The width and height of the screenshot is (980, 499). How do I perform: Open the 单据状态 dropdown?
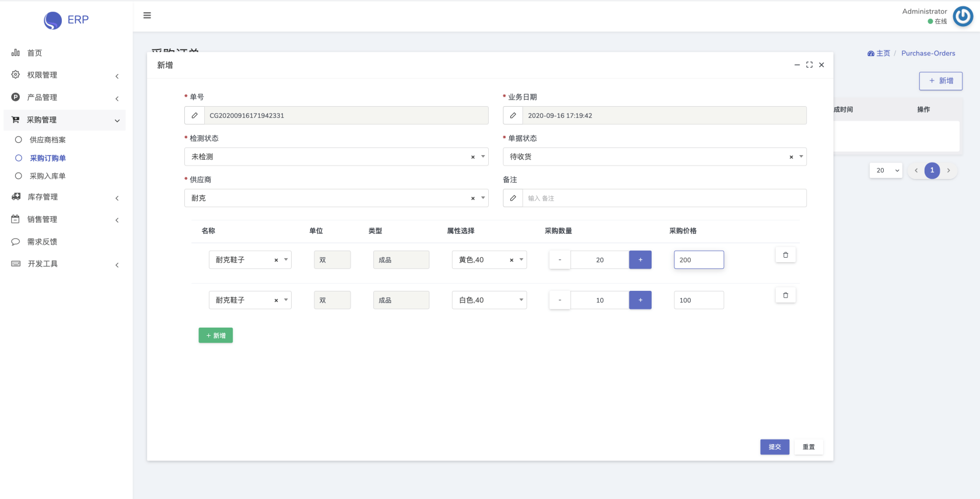pos(654,157)
